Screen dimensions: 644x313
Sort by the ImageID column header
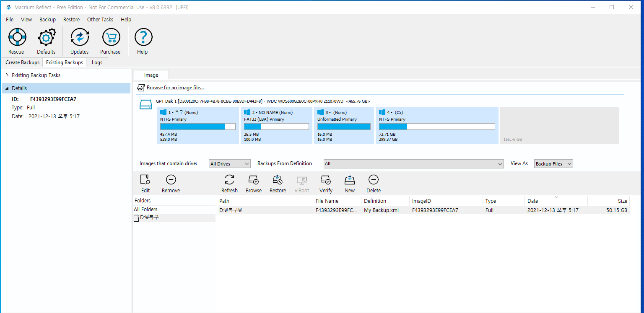447,201
